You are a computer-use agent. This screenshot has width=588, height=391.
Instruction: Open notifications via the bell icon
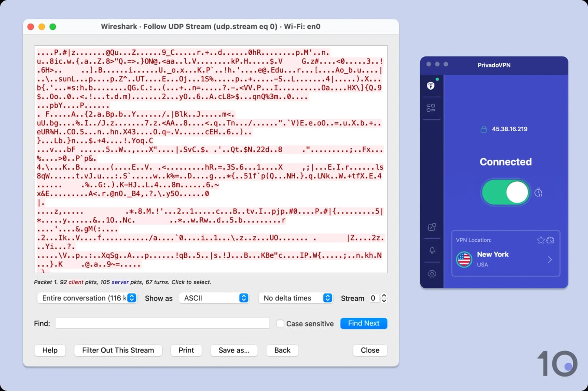click(432, 250)
